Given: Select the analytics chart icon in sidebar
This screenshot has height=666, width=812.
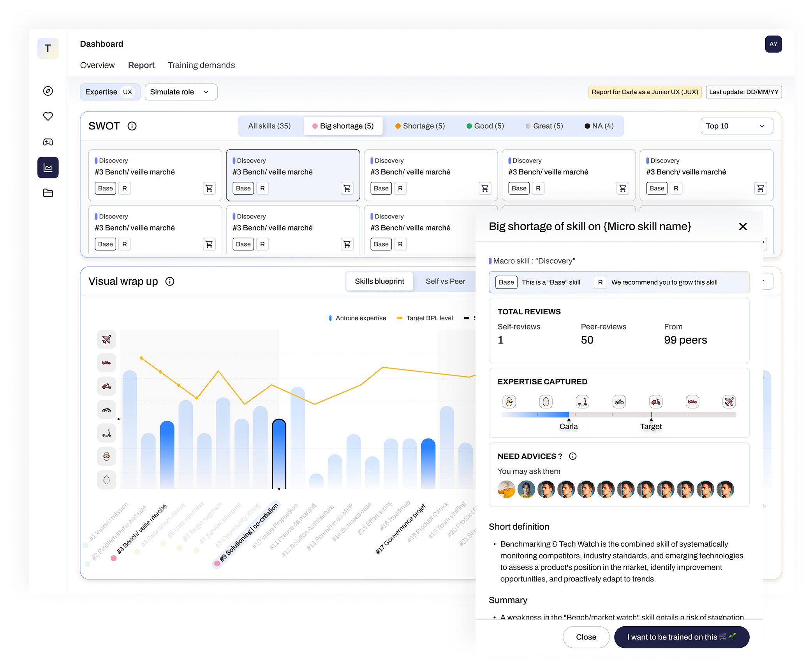Looking at the screenshot, I should click(48, 167).
